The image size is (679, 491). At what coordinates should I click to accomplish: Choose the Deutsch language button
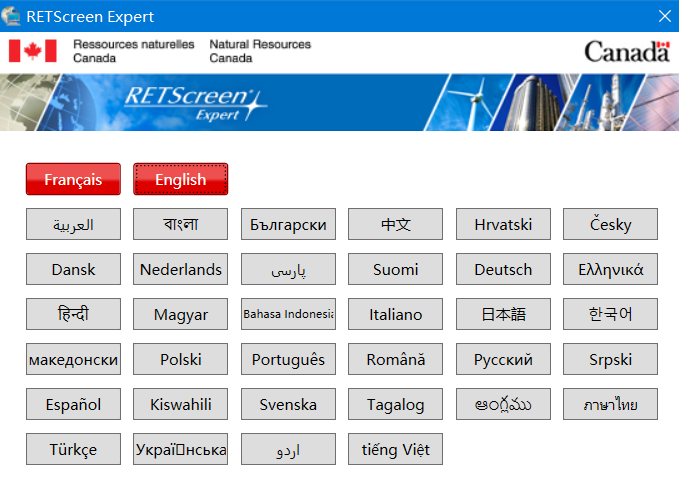pyautogui.click(x=503, y=269)
